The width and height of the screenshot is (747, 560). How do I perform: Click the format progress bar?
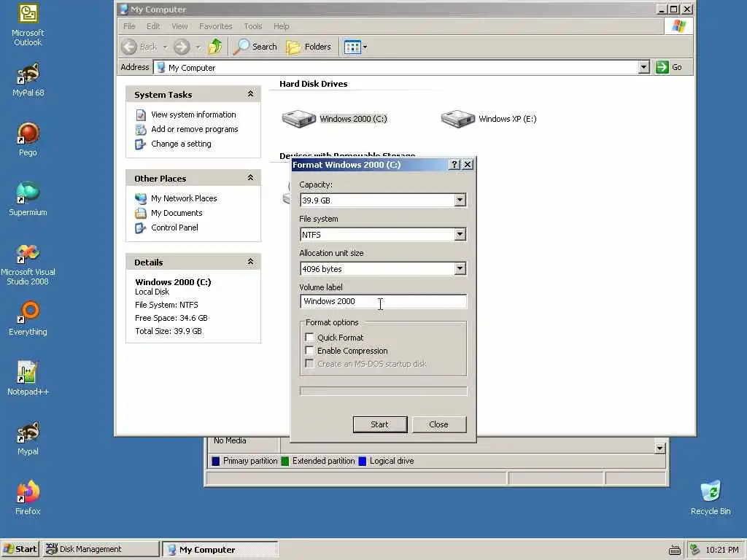click(x=383, y=391)
